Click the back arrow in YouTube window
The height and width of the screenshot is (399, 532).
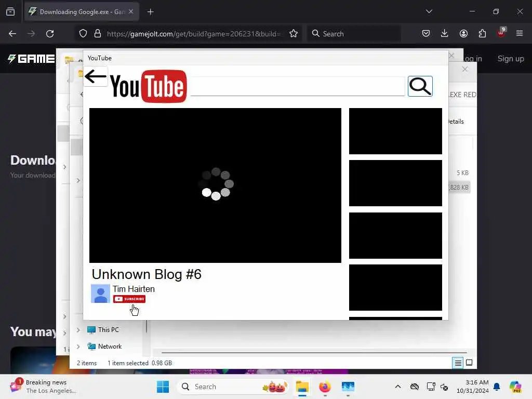pyautogui.click(x=96, y=76)
